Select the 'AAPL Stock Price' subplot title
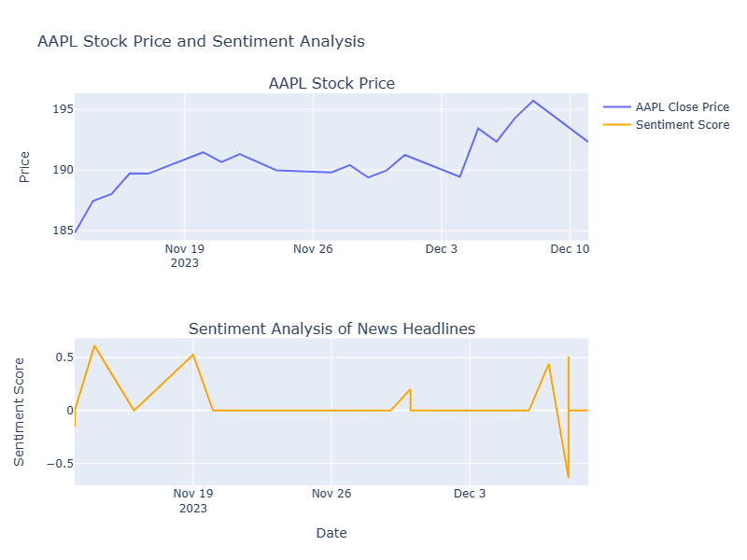This screenshot has height=560, width=747. 331,84
